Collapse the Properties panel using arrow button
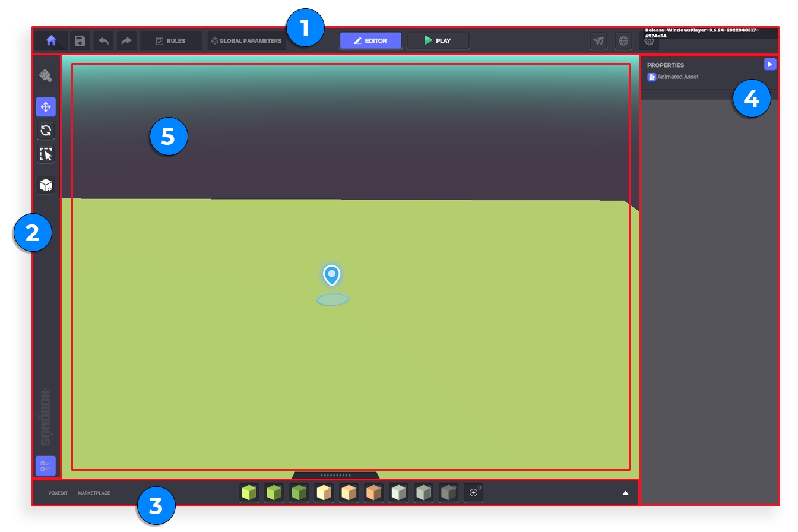Viewport: 798px width, 532px height. 769,64
